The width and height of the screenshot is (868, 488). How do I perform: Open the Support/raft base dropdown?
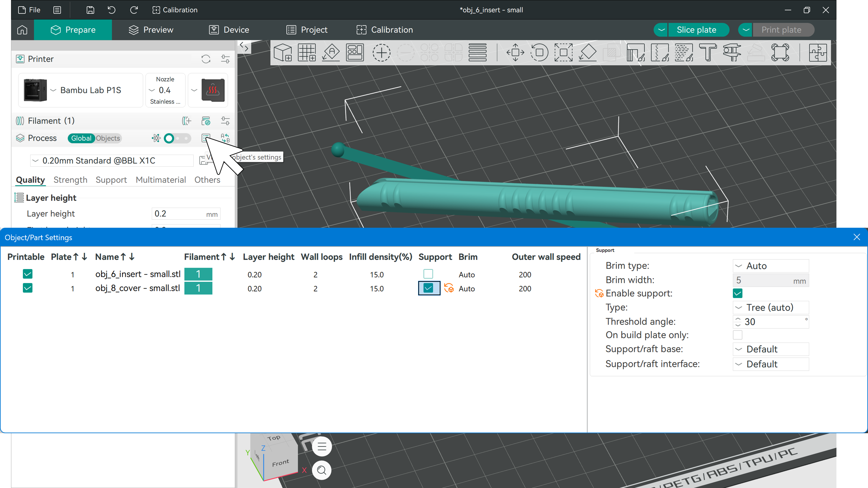771,349
